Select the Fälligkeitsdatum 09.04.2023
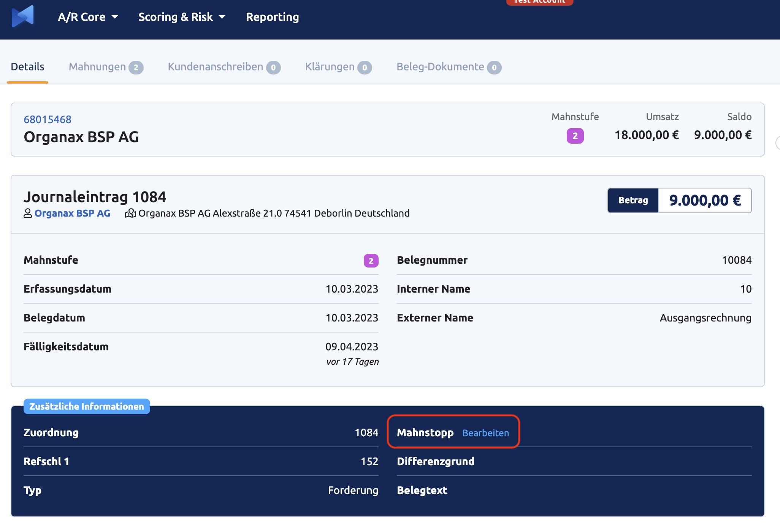780x532 pixels. point(352,347)
